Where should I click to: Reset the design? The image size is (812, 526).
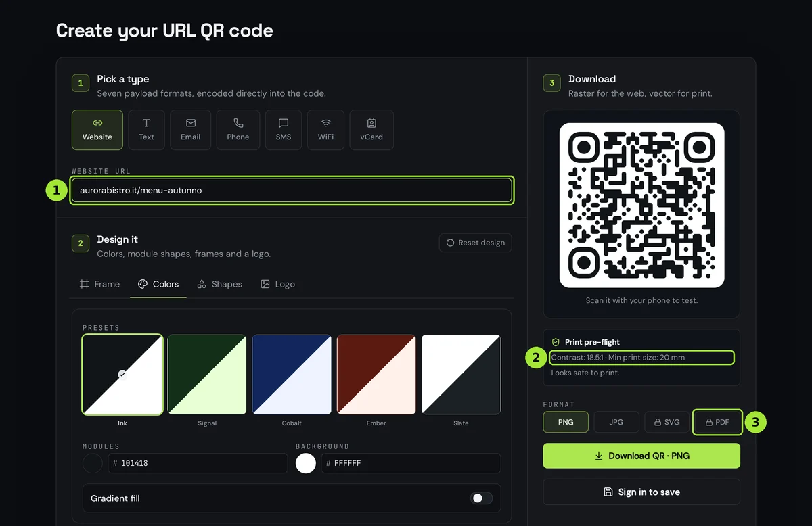coord(475,243)
